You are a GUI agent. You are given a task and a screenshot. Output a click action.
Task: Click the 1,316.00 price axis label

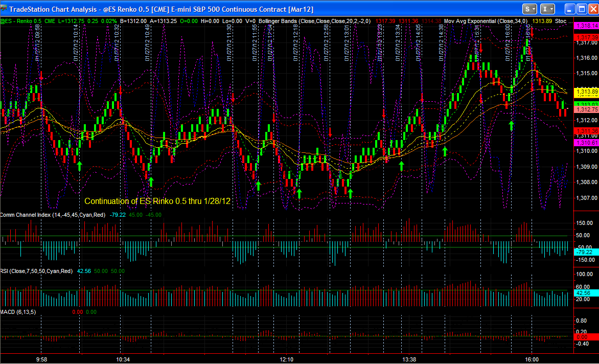click(586, 58)
